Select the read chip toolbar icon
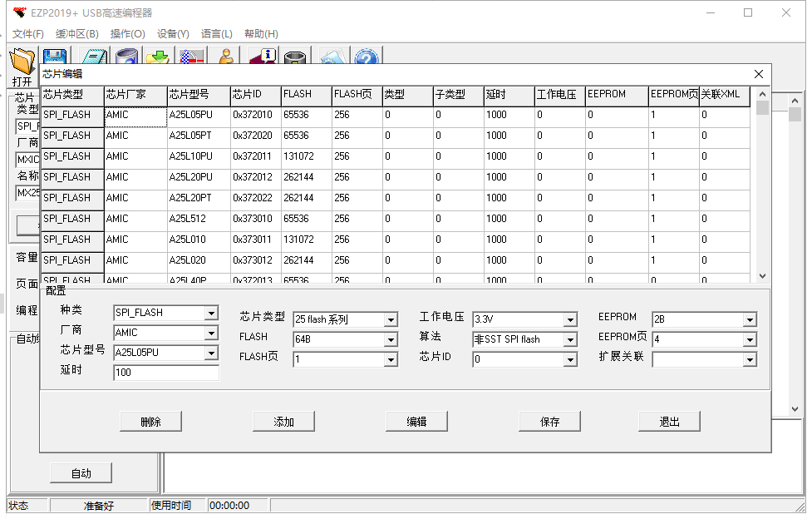 coord(125,57)
